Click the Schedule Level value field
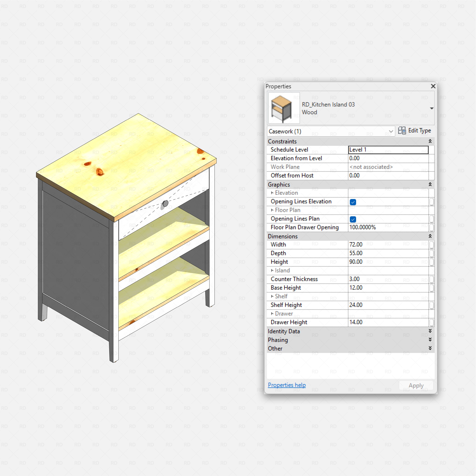 (x=388, y=149)
